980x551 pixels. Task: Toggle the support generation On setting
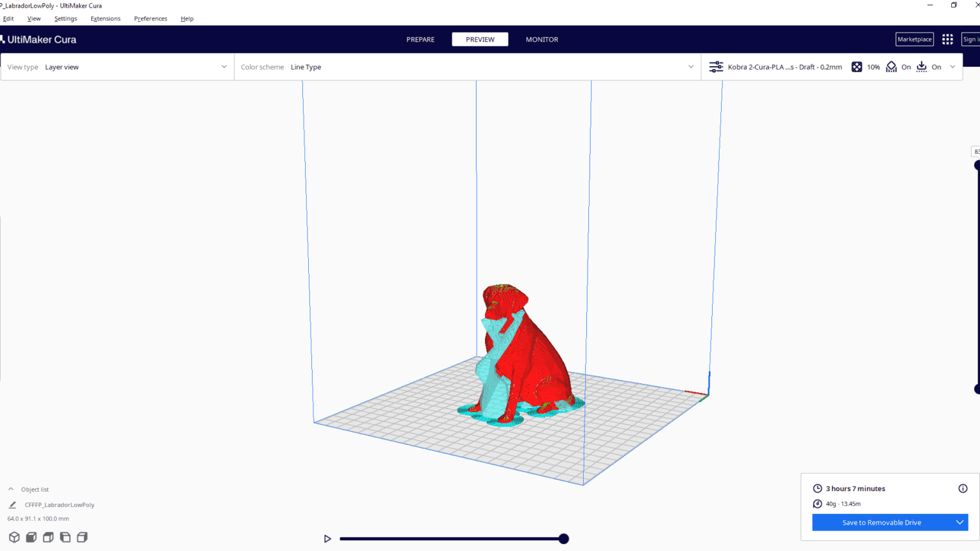(906, 66)
